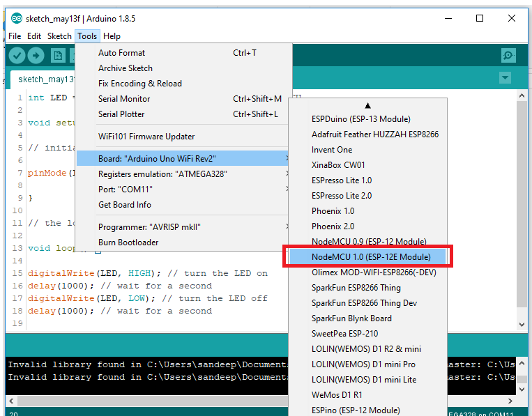
Task: Select Fix Encoding & Reload
Action: tap(183, 84)
